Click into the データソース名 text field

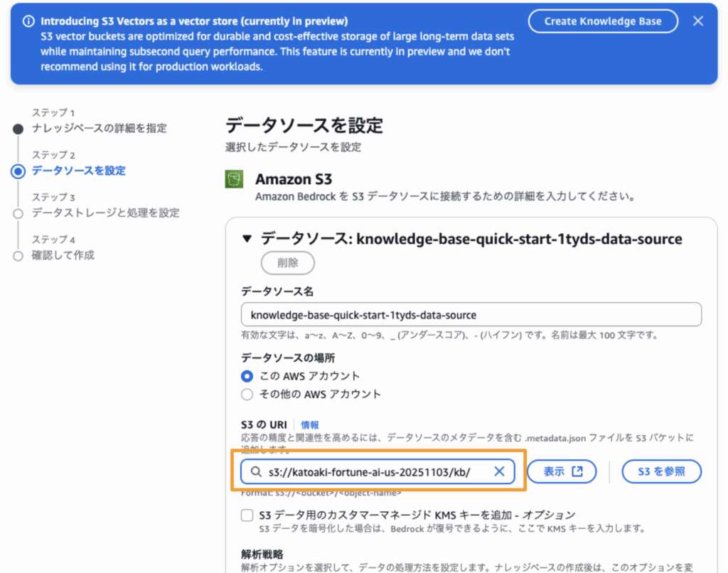[x=471, y=314]
